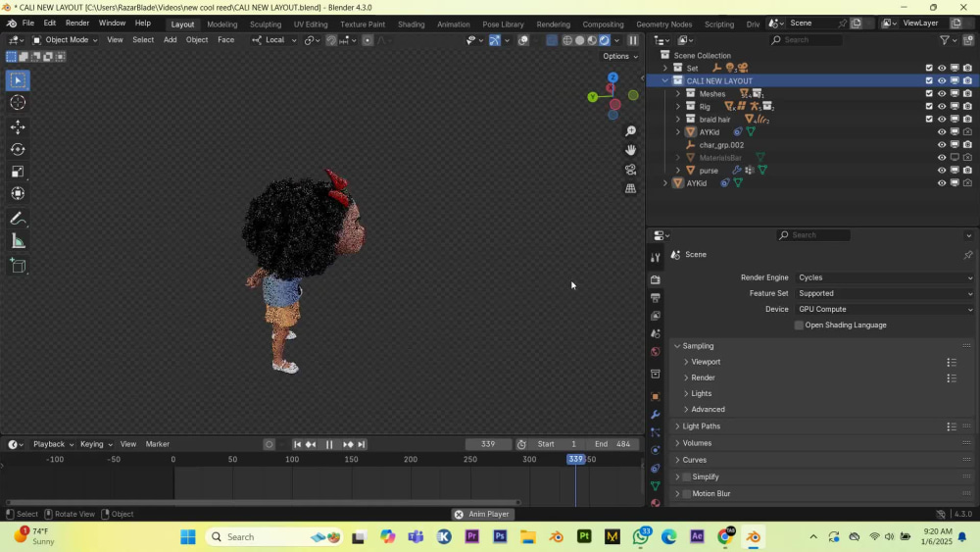Select the Annotate pencil tool
Viewport: 980px width, 552px height.
pyautogui.click(x=18, y=219)
